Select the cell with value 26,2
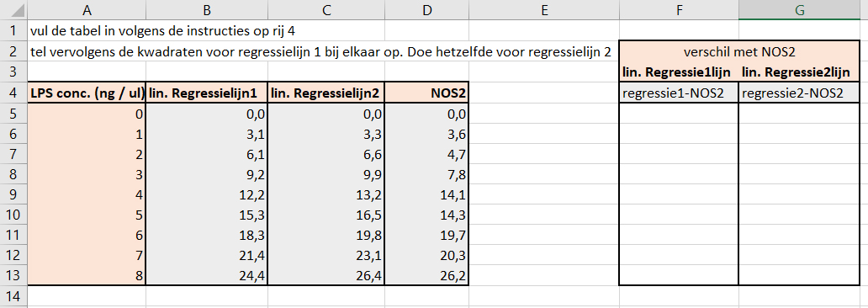The height and width of the screenshot is (308, 868). [427, 276]
